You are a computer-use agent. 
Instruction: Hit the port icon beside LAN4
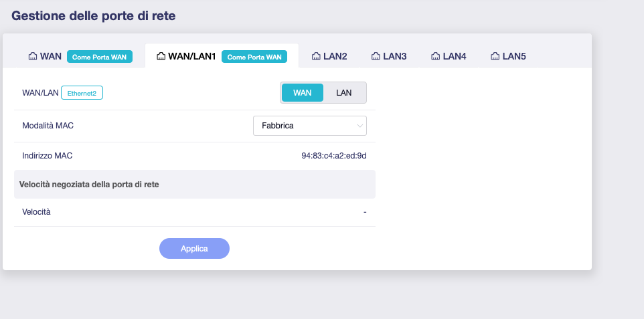[x=435, y=56]
